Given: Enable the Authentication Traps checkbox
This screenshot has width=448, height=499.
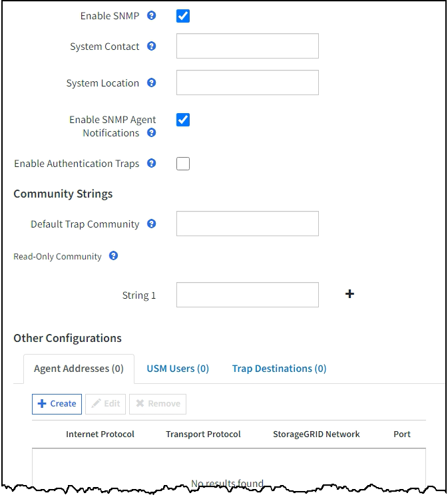Looking at the screenshot, I should (x=183, y=164).
